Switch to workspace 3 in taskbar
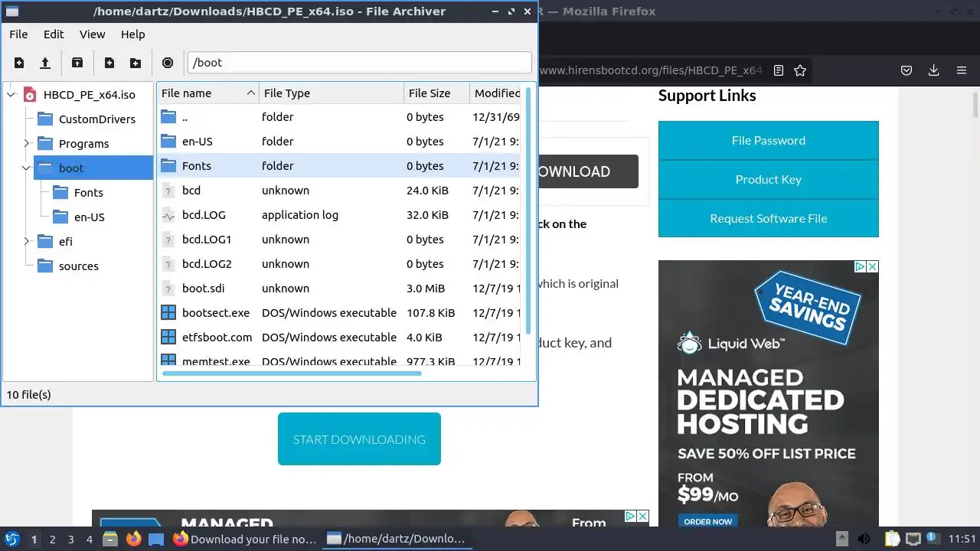 [70, 539]
